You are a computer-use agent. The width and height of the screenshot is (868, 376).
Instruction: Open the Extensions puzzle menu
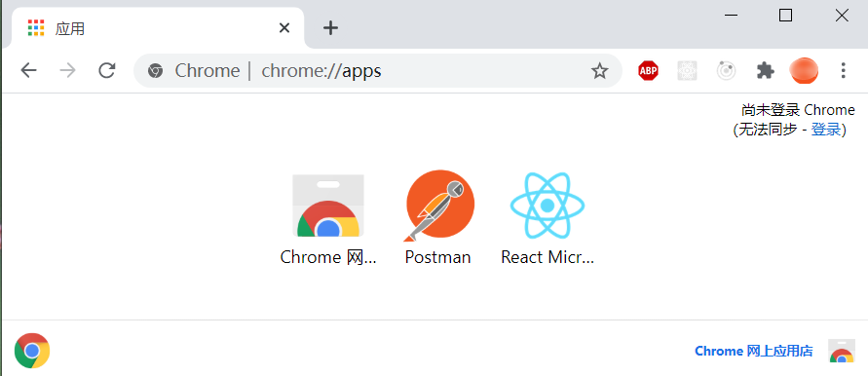(765, 71)
